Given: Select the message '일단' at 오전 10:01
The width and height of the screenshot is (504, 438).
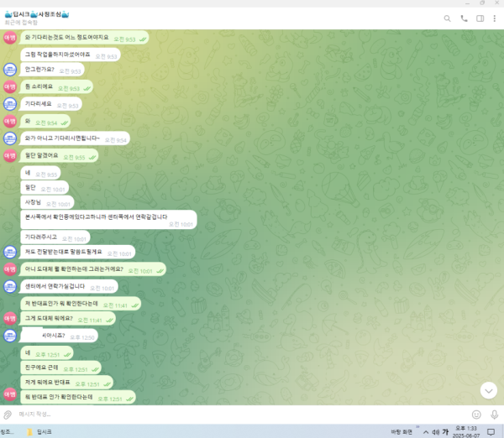Looking at the screenshot, I should pyautogui.click(x=45, y=188).
